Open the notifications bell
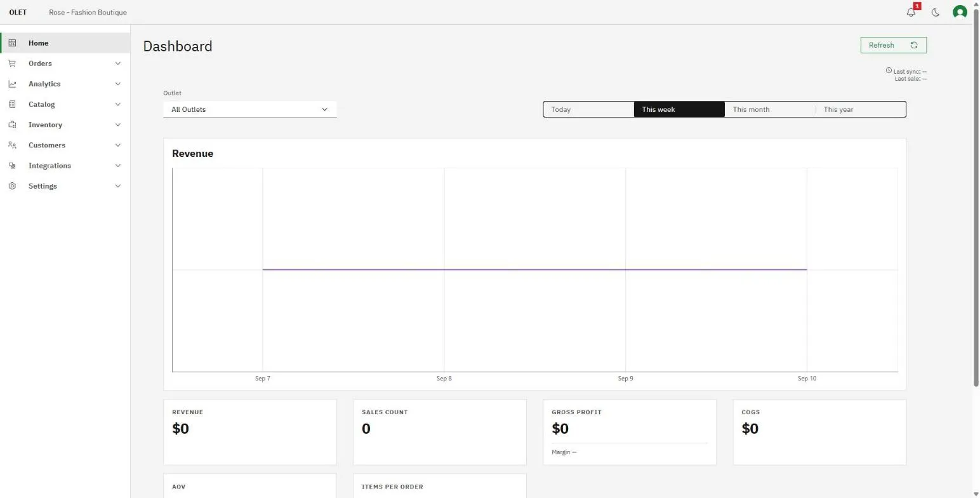The image size is (980, 498). coord(911,12)
